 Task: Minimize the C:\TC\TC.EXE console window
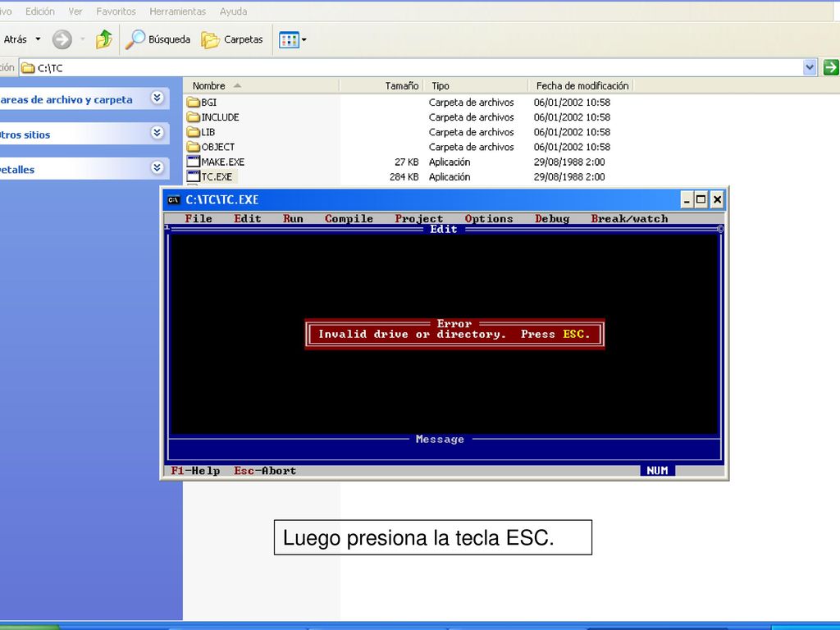(x=687, y=200)
